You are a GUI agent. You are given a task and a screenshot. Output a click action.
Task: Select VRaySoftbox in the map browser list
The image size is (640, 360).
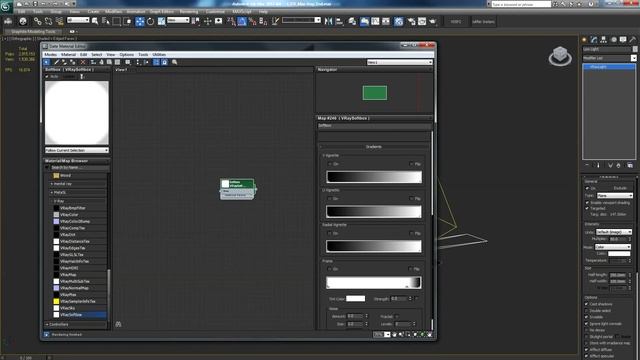(x=80, y=315)
